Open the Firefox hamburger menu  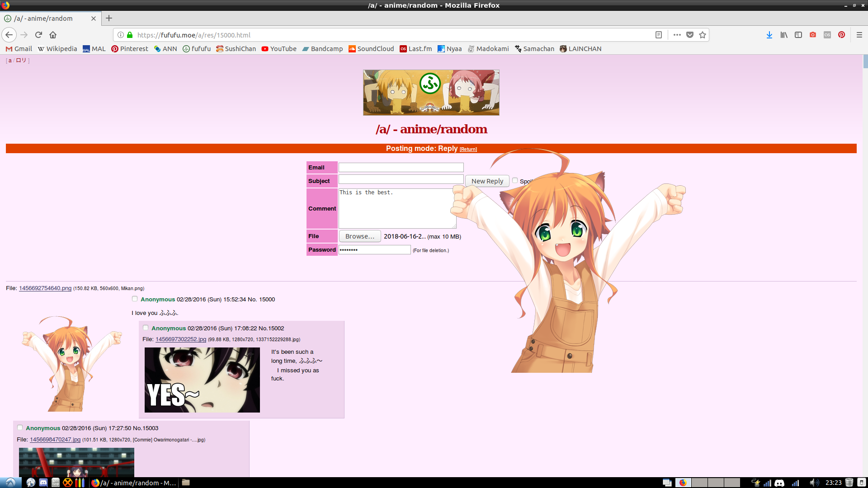coord(859,35)
